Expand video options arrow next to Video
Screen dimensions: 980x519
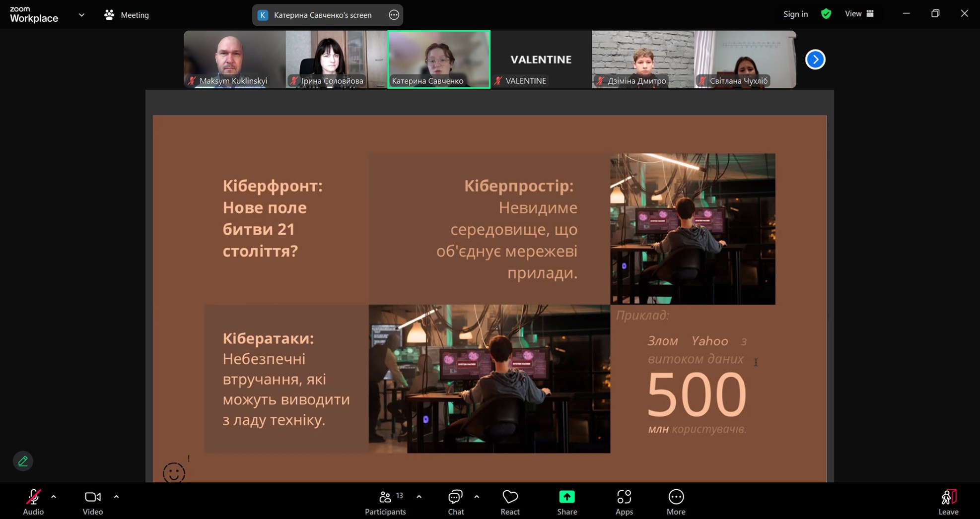tap(116, 497)
